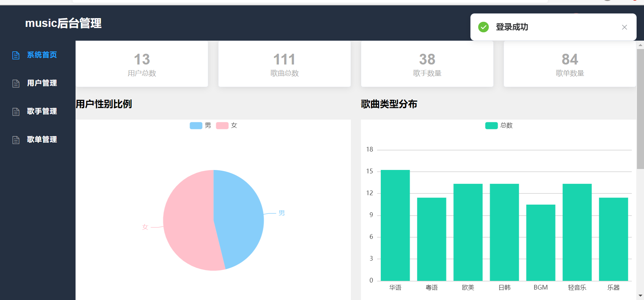
Task: Click the document icon beside 系统首页
Action: point(16,55)
